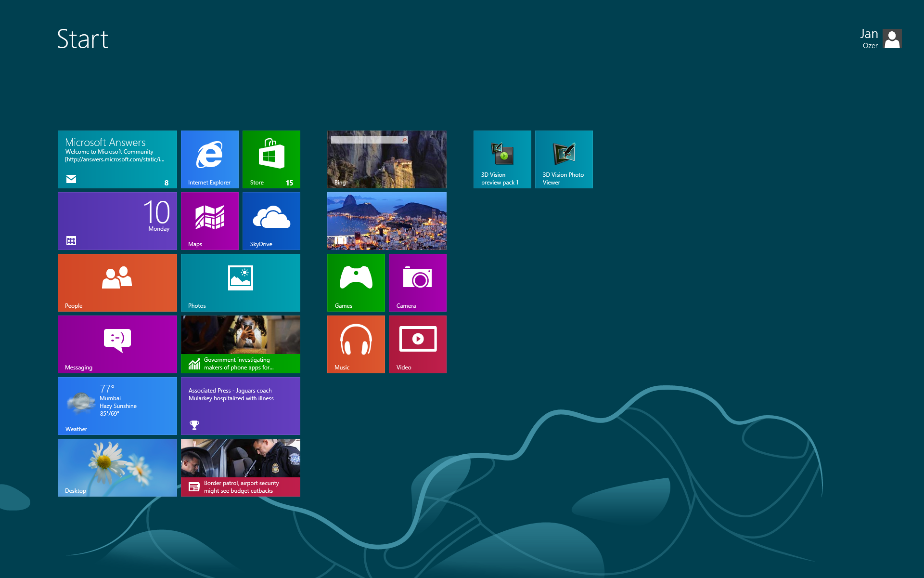Open the Monday 10 calendar tile

(117, 221)
